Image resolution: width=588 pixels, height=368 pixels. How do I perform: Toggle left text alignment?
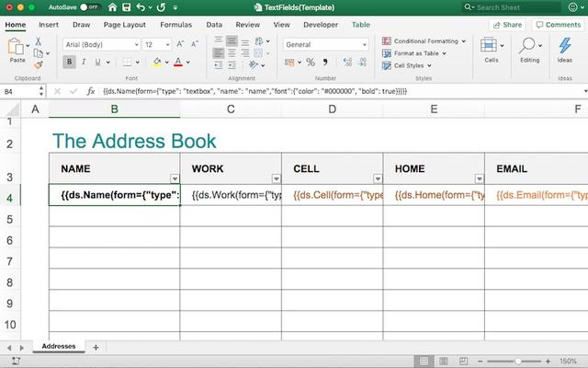pyautogui.click(x=219, y=53)
